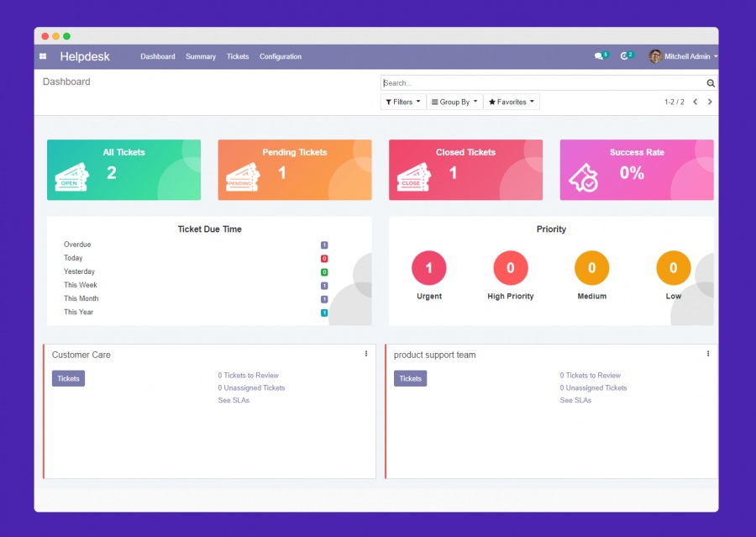Open the apps grid menu icon
756x537 pixels.
[x=43, y=56]
